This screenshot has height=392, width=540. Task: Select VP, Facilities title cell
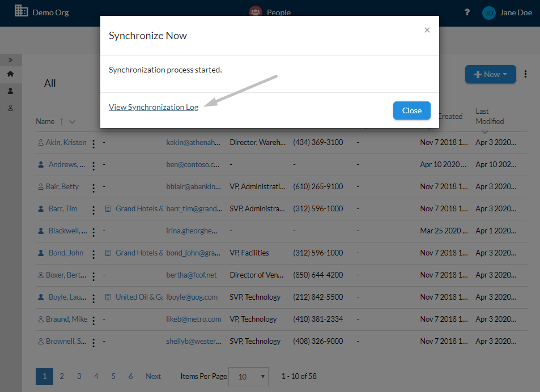pyautogui.click(x=249, y=253)
